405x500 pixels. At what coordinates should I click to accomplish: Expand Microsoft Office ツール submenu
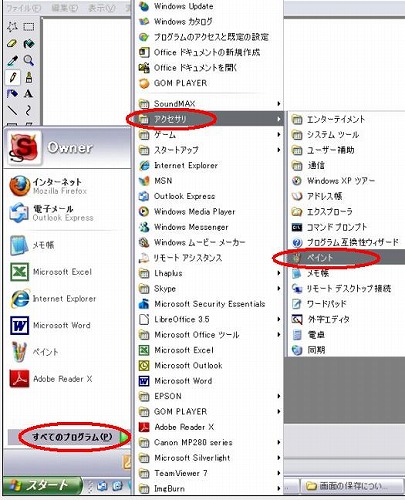tap(210, 335)
